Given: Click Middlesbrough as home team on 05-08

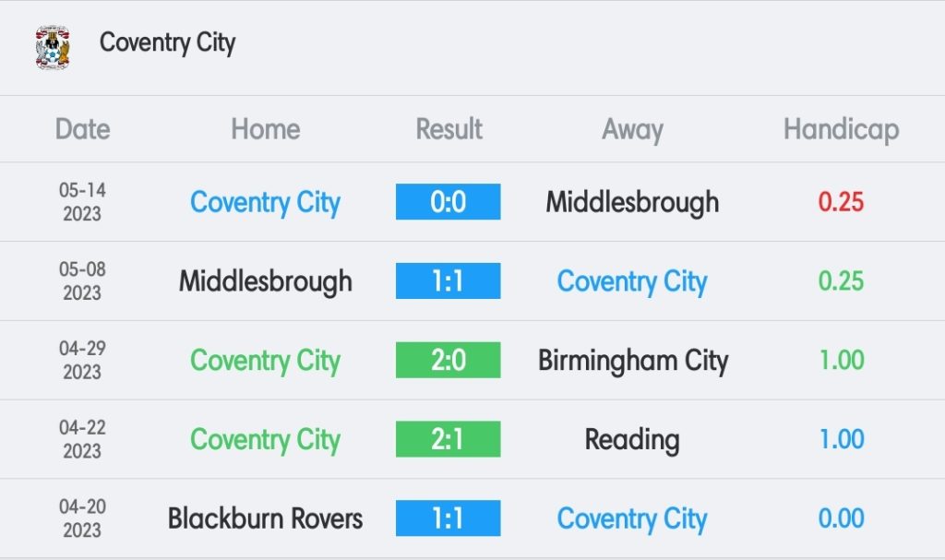Looking at the screenshot, I should tap(265, 282).
